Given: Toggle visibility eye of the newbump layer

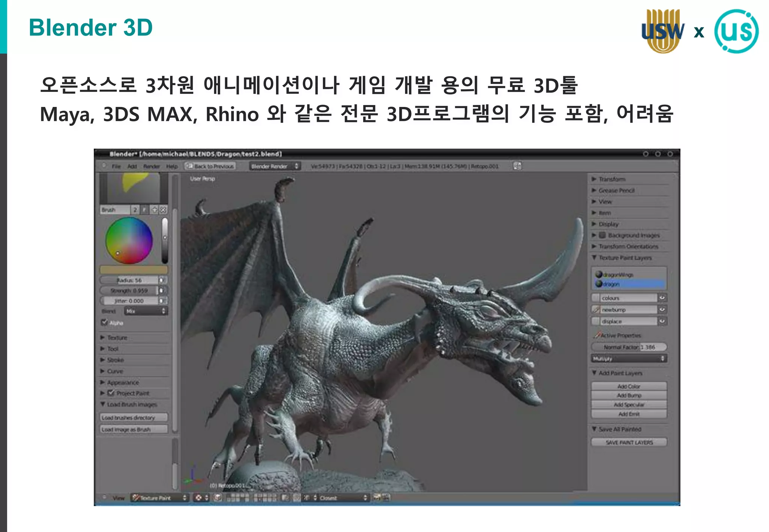Looking at the screenshot, I should [662, 310].
